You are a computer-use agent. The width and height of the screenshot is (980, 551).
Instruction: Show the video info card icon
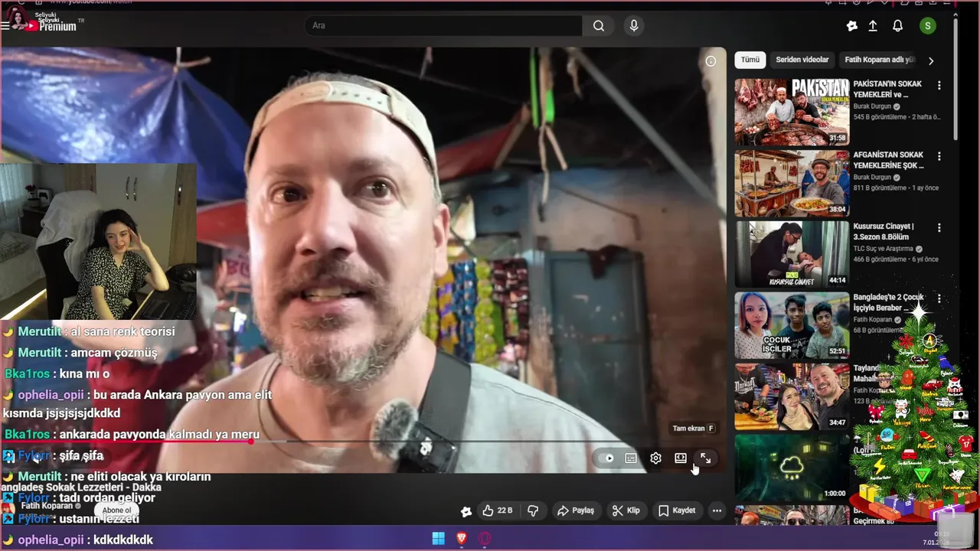pos(710,61)
